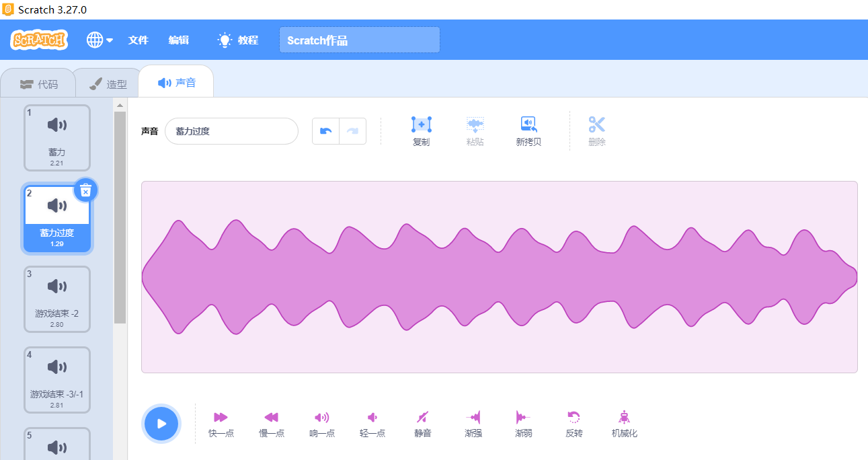Click the project title field Scratch作品

pos(360,40)
